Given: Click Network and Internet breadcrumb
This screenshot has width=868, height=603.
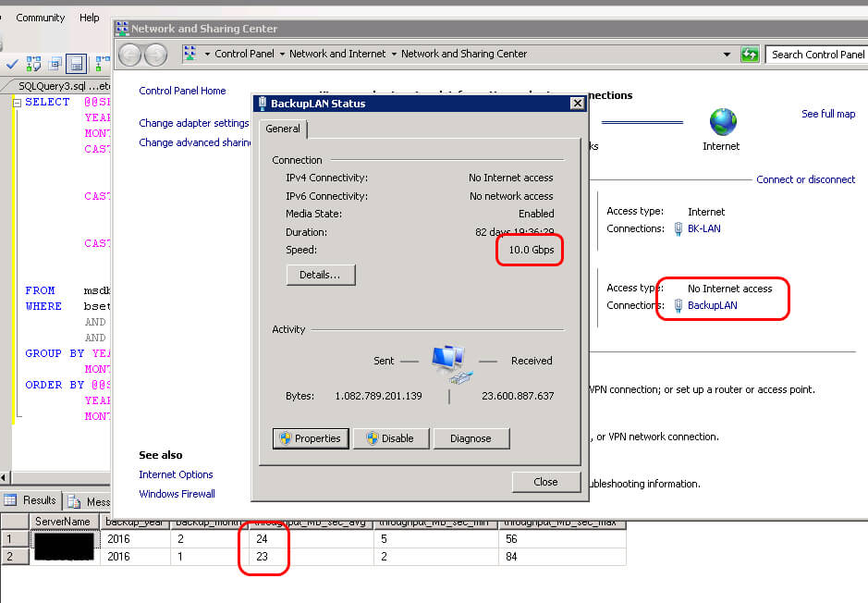Looking at the screenshot, I should click(337, 54).
